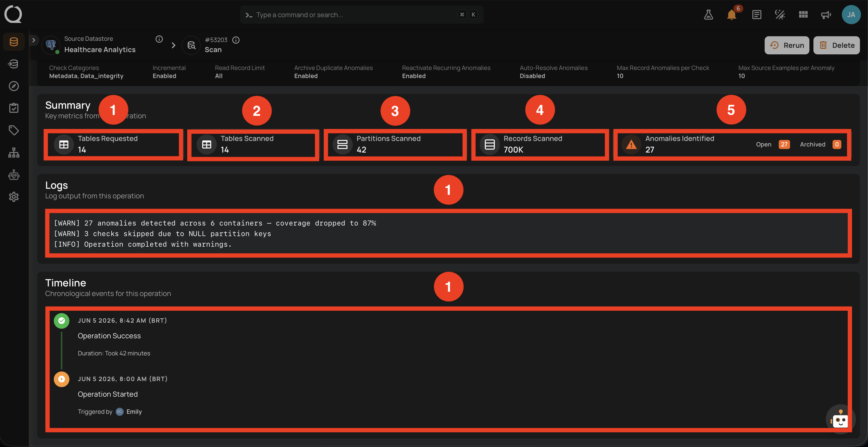Open the apps grid icon in header
This screenshot has height=447, width=868.
pyautogui.click(x=803, y=15)
